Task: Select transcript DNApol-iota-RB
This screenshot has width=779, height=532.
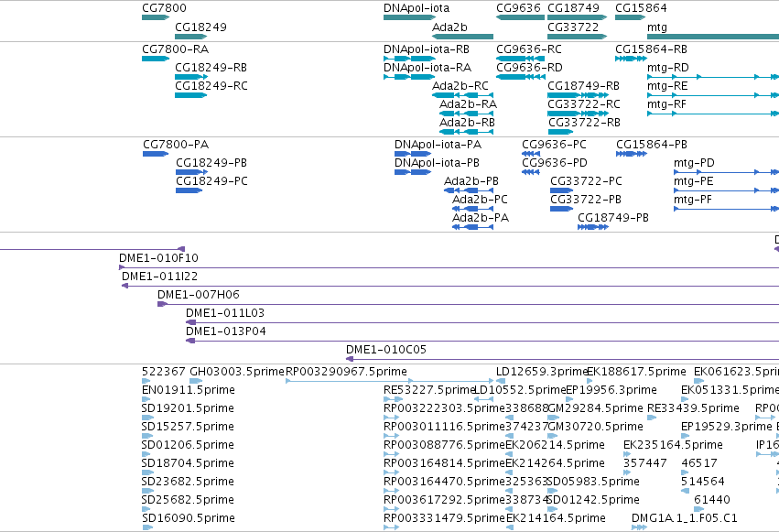Action: pyautogui.click(x=427, y=49)
